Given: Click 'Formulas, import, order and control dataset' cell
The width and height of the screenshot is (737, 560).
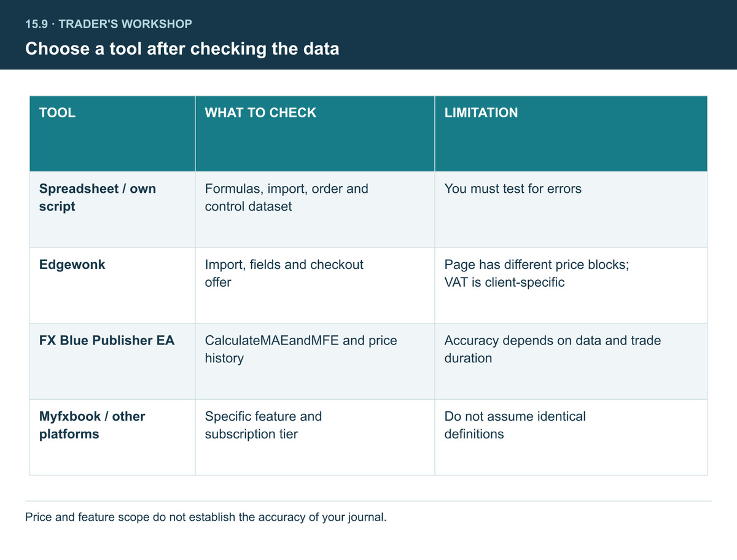Looking at the screenshot, I should coord(315,209).
